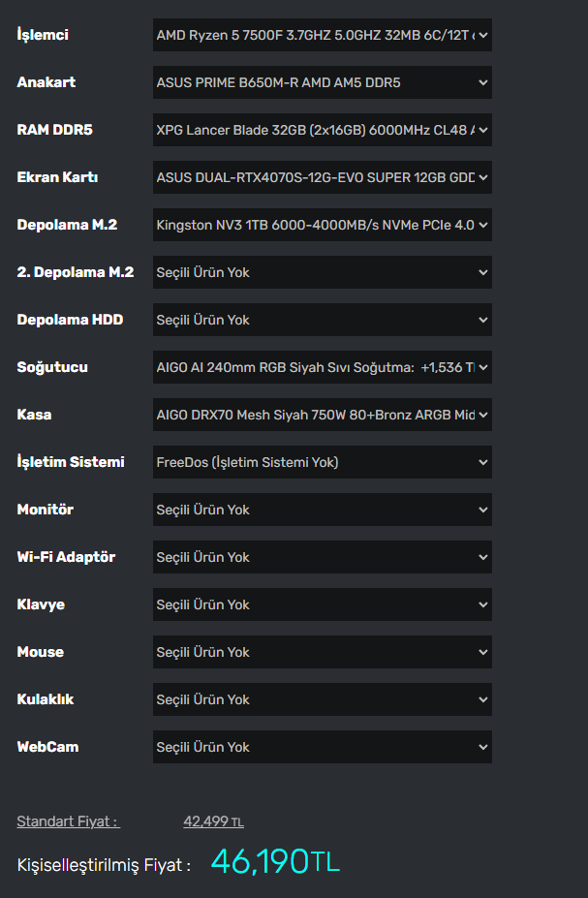Expand the WebCam dropdown

coord(322,748)
